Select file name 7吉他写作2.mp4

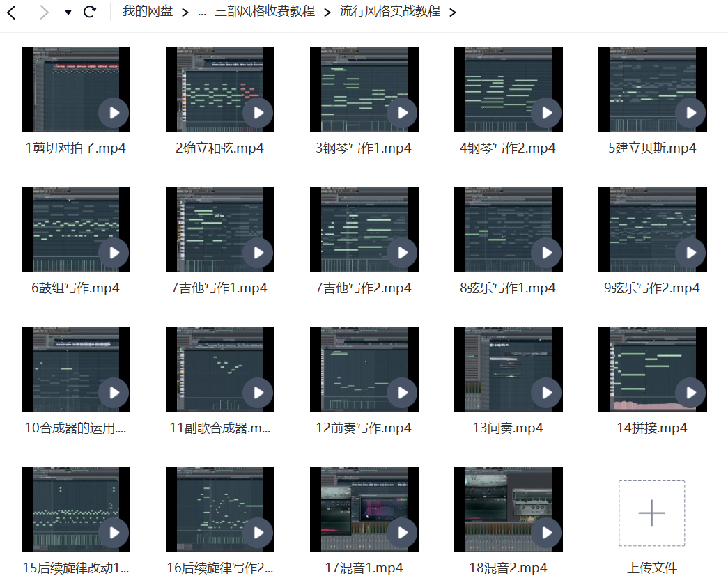coord(364,288)
